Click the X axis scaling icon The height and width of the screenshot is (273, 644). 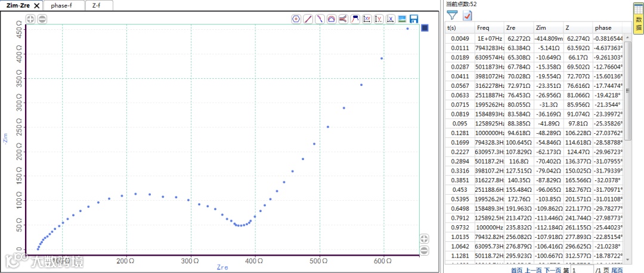coord(391,19)
